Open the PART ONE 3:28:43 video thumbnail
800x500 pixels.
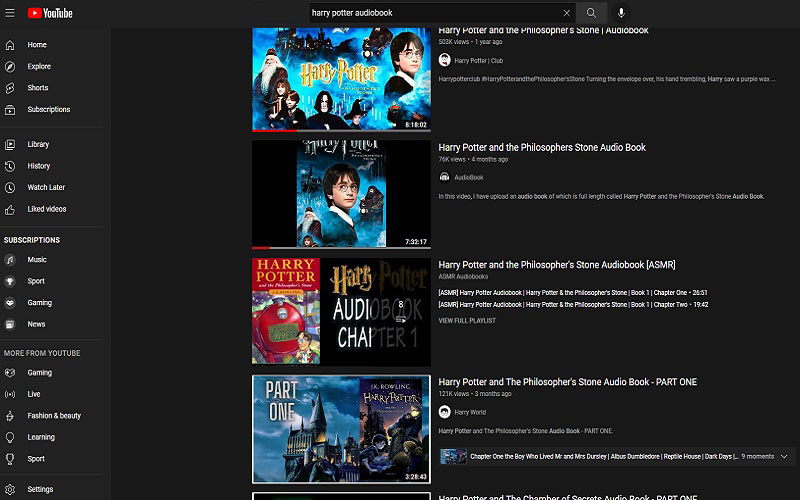(341, 429)
